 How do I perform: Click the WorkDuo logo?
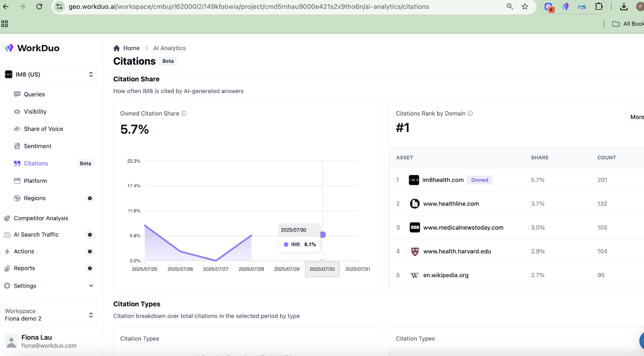pyautogui.click(x=32, y=48)
